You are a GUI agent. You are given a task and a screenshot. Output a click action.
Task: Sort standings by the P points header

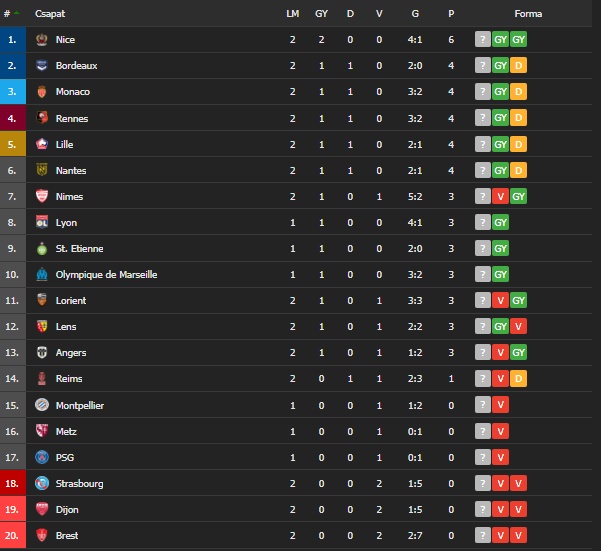(x=451, y=14)
